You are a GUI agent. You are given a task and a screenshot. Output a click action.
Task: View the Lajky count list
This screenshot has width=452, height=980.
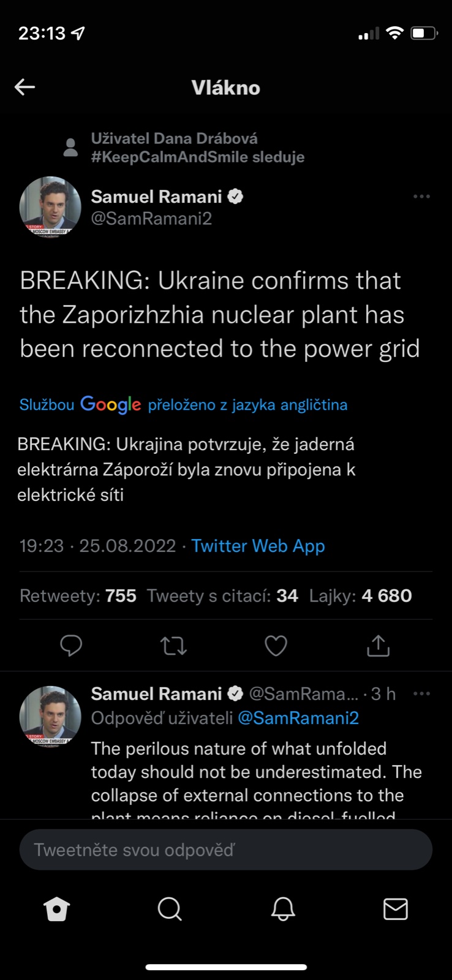click(x=360, y=595)
